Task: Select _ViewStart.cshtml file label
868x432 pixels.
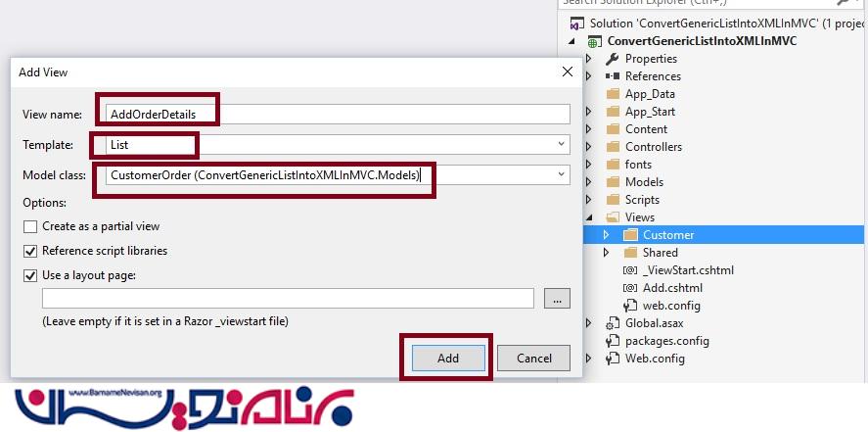Action: pyautogui.click(x=688, y=270)
